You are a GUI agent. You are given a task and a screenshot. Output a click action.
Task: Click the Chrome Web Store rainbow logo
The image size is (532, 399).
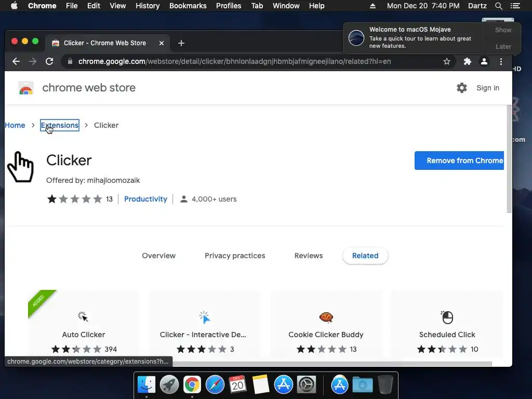pyautogui.click(x=26, y=88)
